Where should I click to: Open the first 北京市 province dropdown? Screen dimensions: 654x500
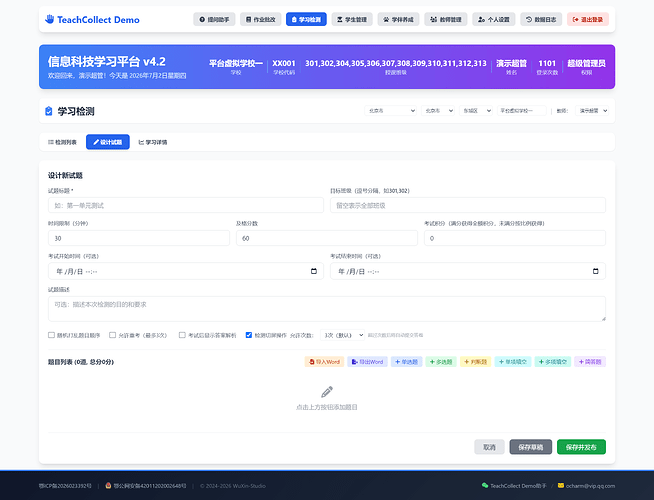coord(390,111)
